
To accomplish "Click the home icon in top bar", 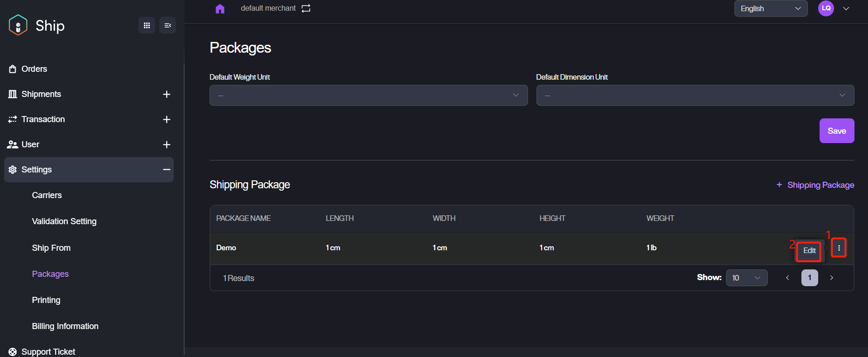I will tap(220, 9).
